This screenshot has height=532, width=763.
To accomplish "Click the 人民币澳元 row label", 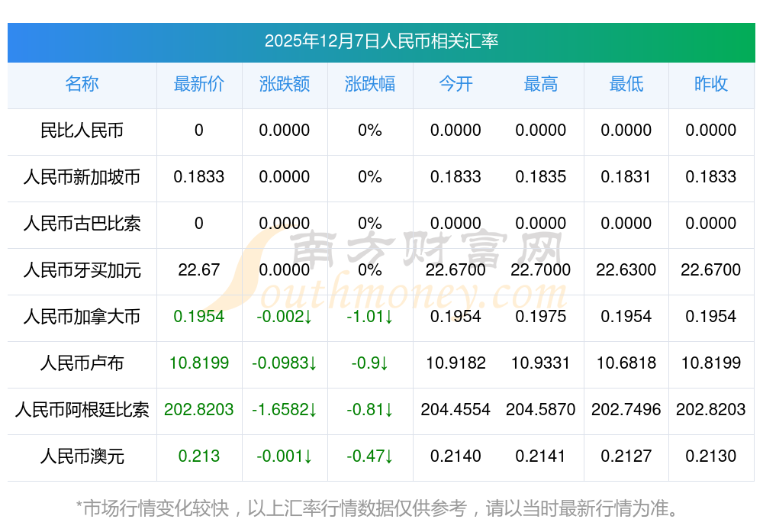I will pyautogui.click(x=82, y=456).
